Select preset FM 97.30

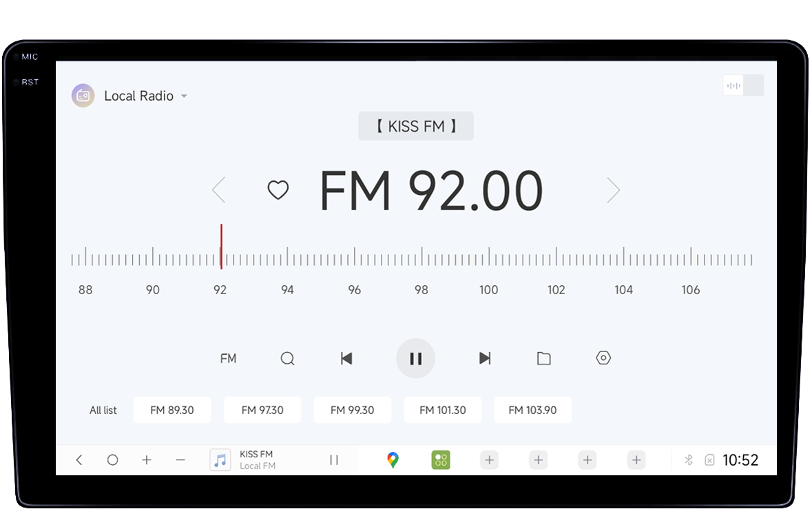tap(262, 410)
